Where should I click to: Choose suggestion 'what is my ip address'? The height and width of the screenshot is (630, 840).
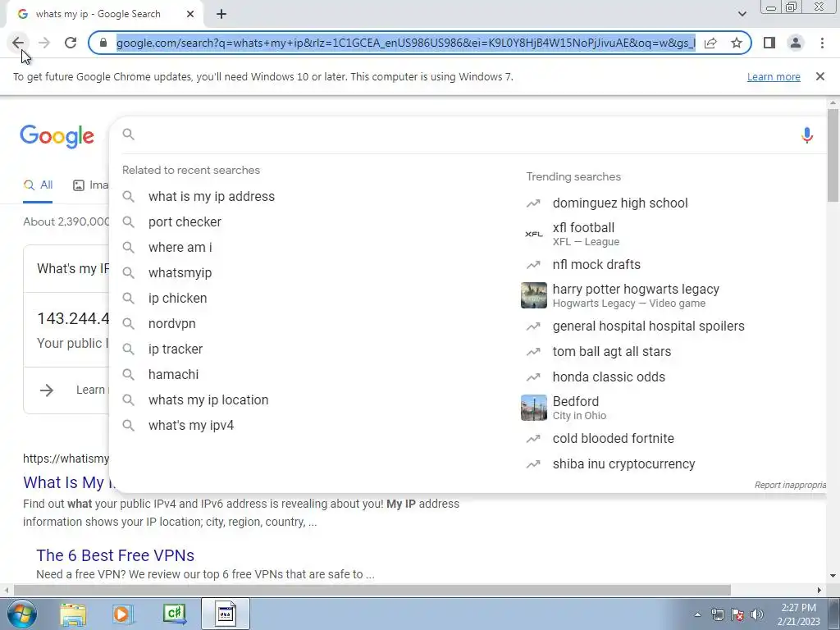211,197
